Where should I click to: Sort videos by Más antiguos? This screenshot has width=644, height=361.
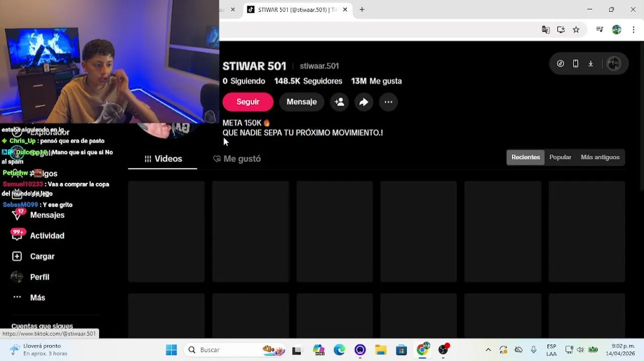click(600, 157)
